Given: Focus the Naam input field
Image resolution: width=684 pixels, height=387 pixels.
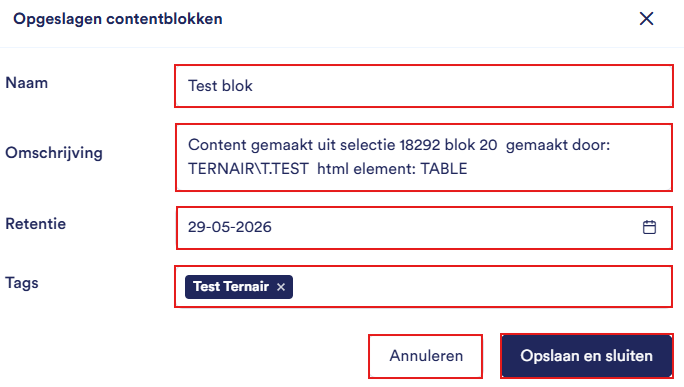Looking at the screenshot, I should click(x=424, y=86).
